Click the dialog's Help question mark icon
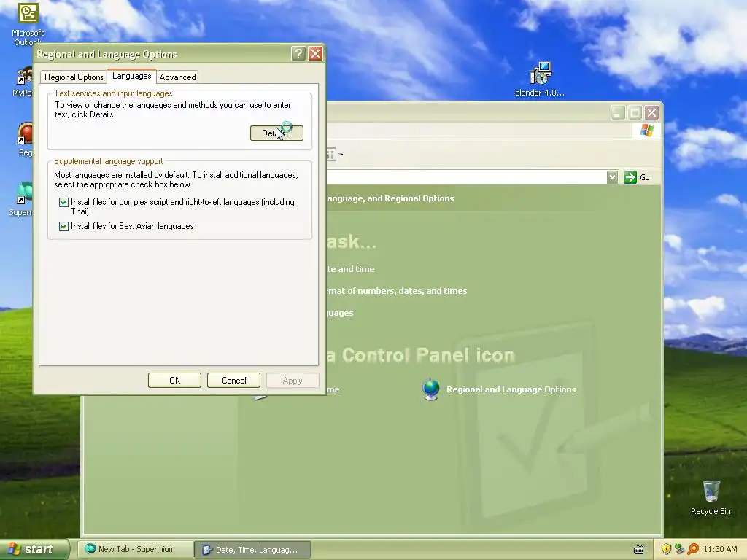The height and width of the screenshot is (560, 747). [298, 54]
